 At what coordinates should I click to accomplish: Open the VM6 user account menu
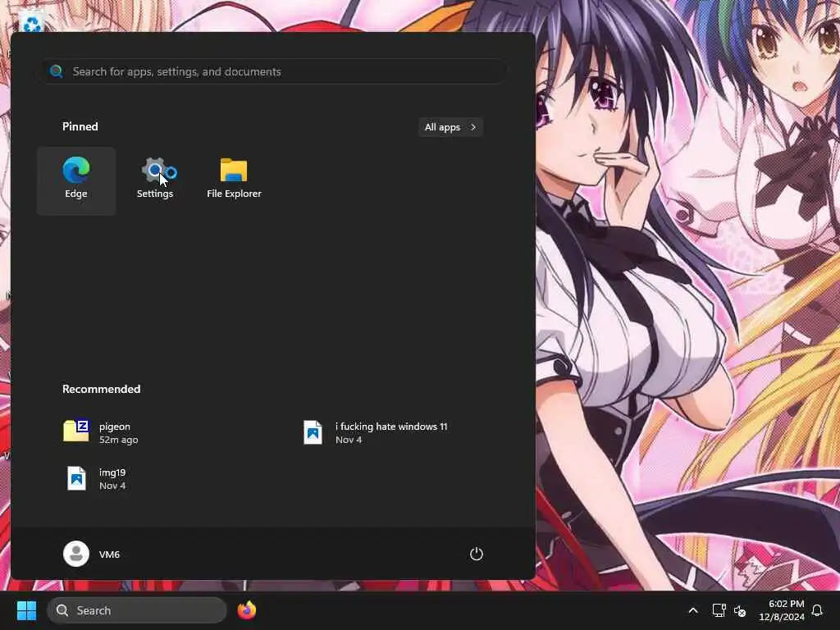[x=92, y=554]
